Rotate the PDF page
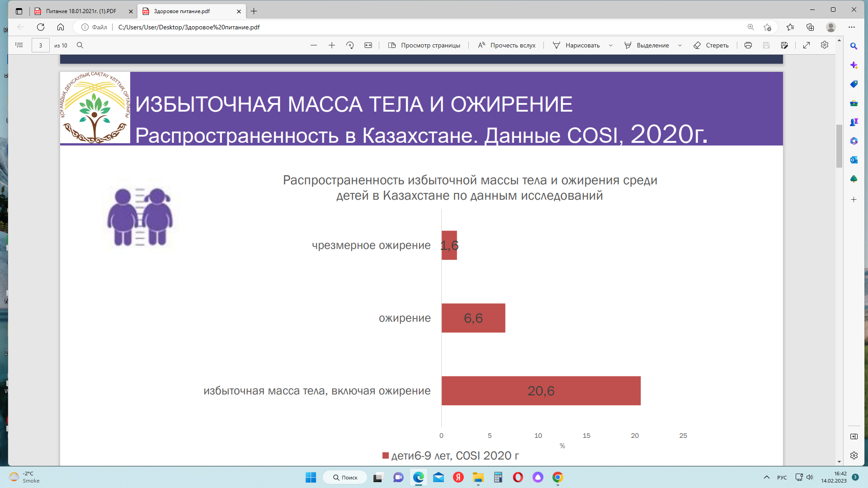This screenshot has height=488, width=868. (x=350, y=45)
